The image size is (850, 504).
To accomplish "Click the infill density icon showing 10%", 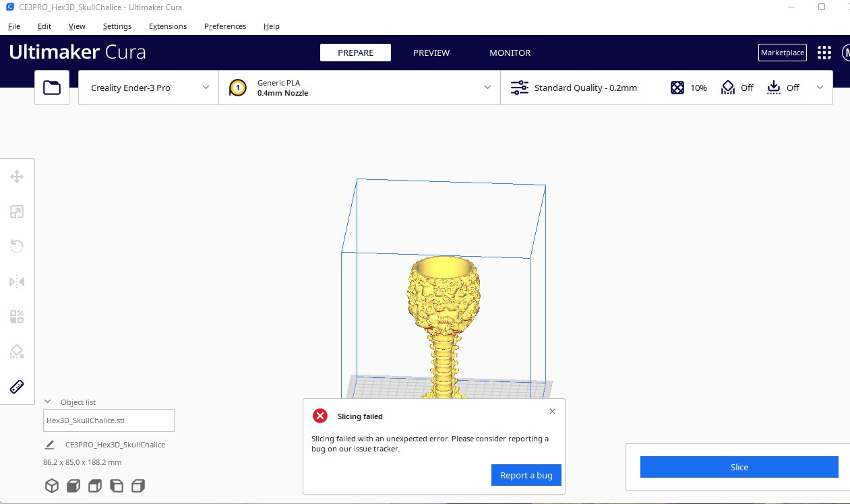I will pyautogui.click(x=677, y=87).
